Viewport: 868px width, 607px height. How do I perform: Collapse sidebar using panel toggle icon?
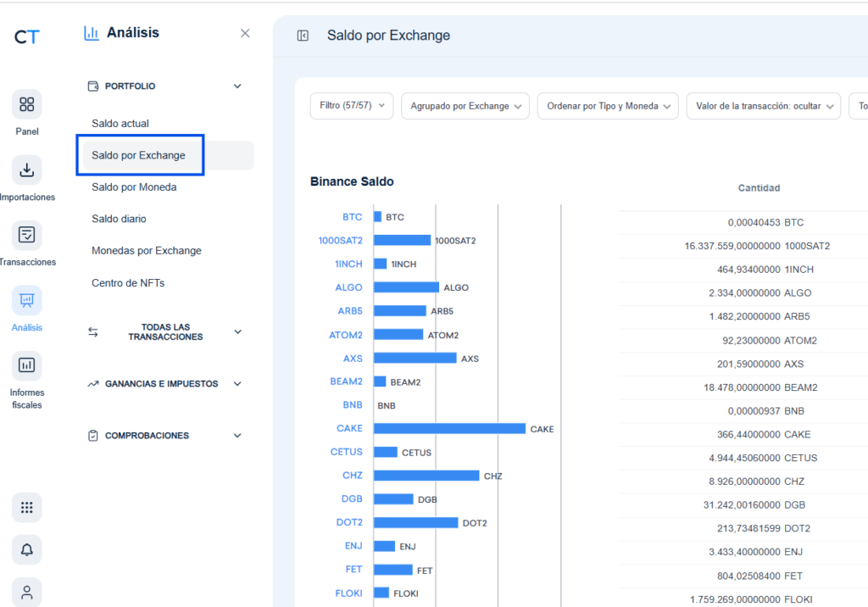pos(303,36)
